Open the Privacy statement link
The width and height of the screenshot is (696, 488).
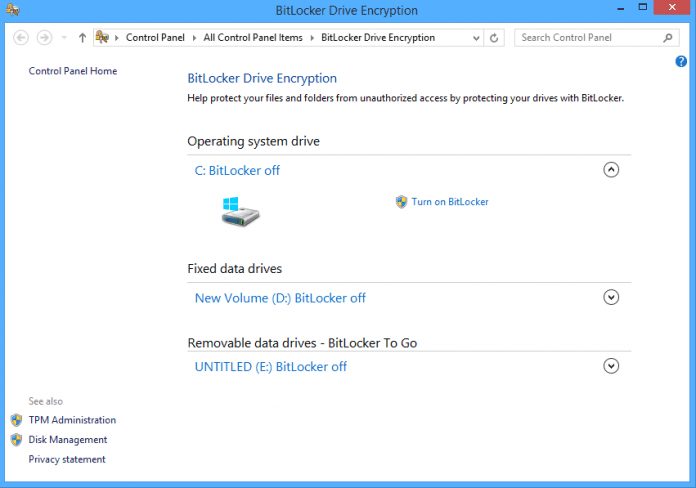(x=67, y=459)
